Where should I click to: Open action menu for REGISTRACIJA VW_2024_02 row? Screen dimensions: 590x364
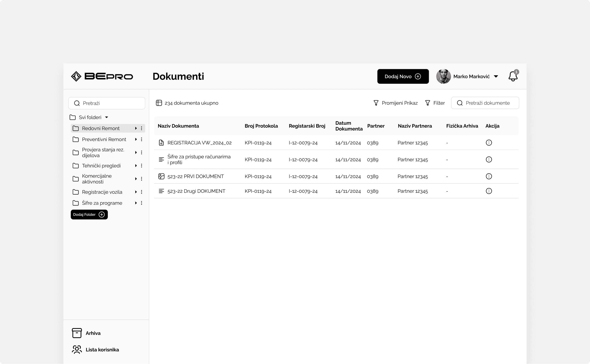(489, 143)
